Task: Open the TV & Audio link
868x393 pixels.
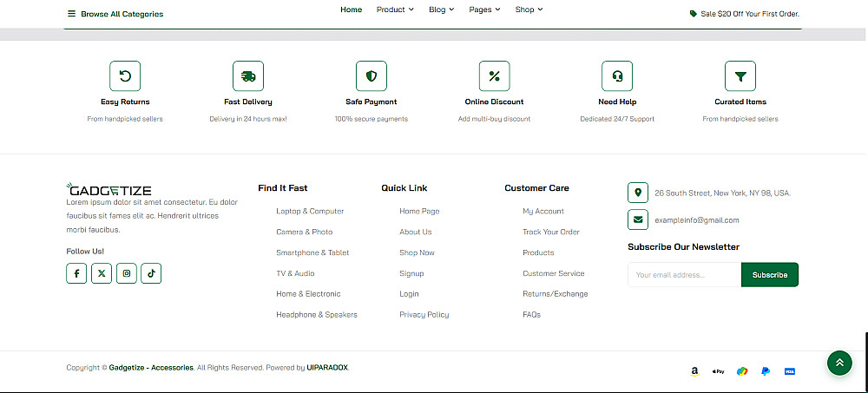Action: pos(295,273)
